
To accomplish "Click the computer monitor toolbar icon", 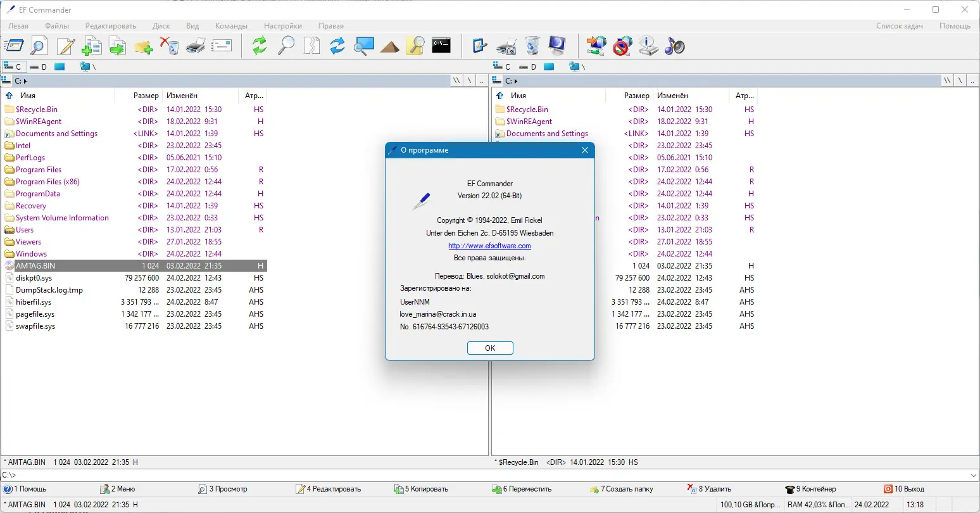I will 558,46.
